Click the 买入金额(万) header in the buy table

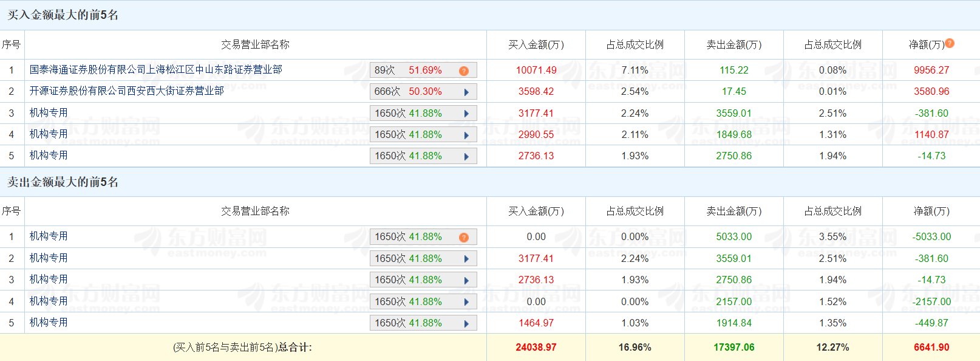(536, 45)
